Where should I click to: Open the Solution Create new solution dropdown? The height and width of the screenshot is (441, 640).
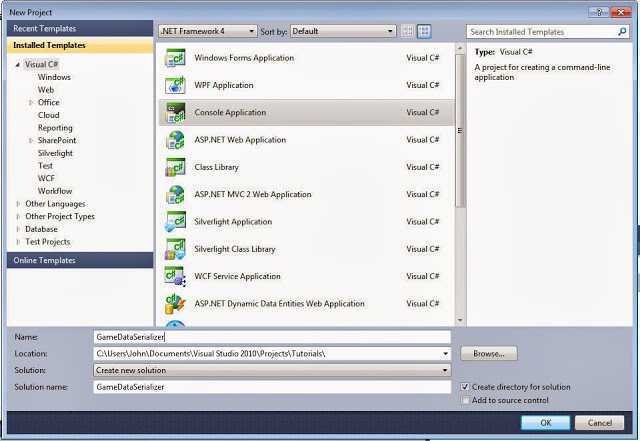272,370
